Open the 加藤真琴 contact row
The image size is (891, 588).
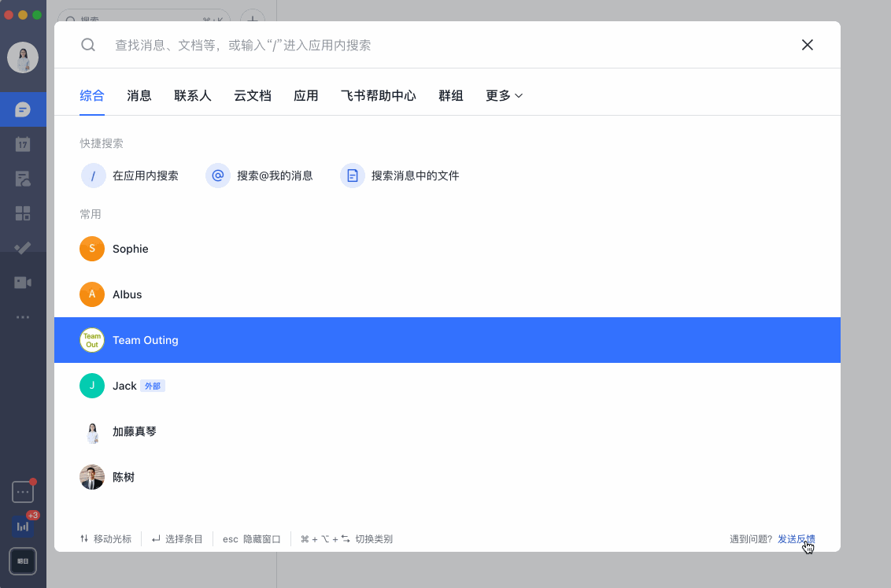[447, 432]
